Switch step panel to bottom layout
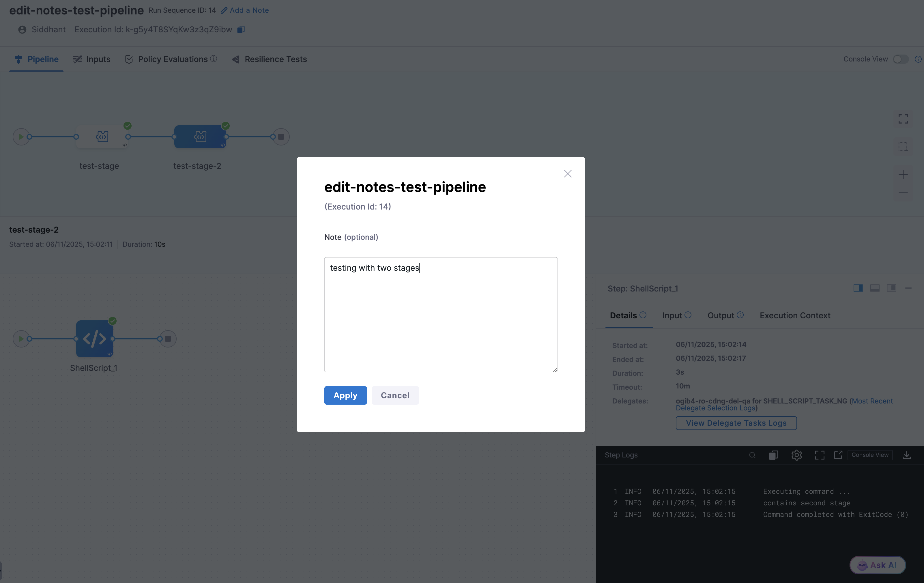 coord(875,288)
